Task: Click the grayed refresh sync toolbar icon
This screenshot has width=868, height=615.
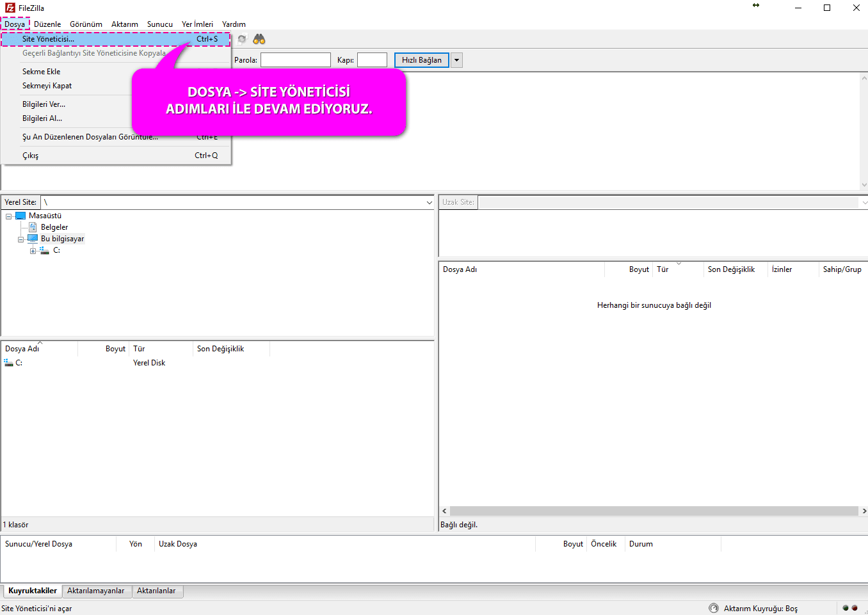Action: pyautogui.click(x=242, y=39)
